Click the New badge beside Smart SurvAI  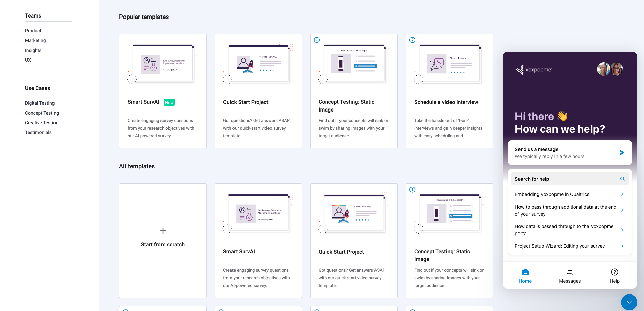pyautogui.click(x=169, y=102)
